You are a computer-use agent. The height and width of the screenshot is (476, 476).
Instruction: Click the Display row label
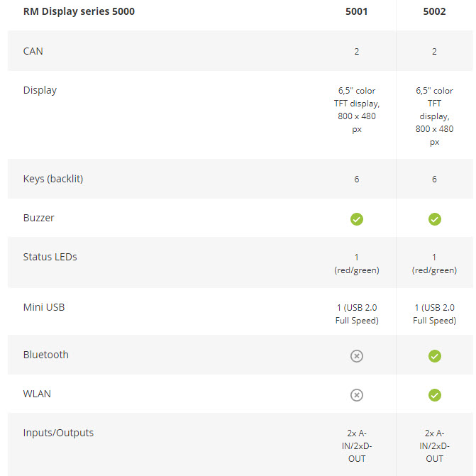coord(40,91)
